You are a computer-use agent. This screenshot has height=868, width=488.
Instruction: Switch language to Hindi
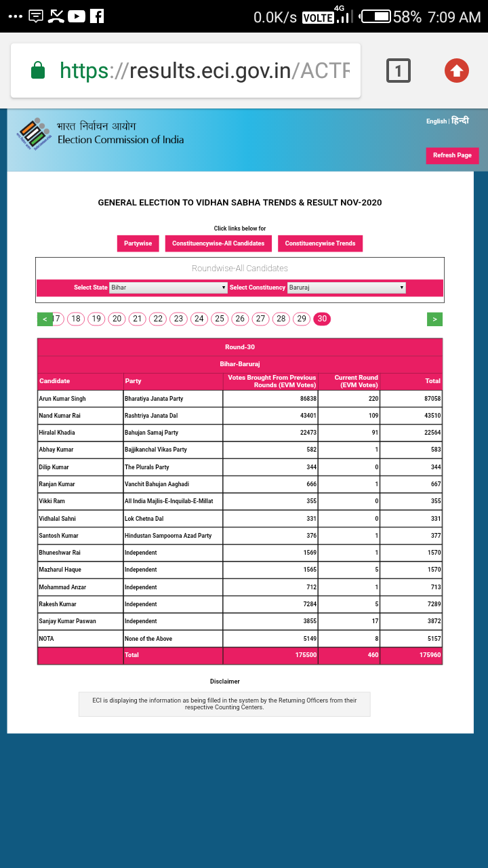(x=460, y=121)
